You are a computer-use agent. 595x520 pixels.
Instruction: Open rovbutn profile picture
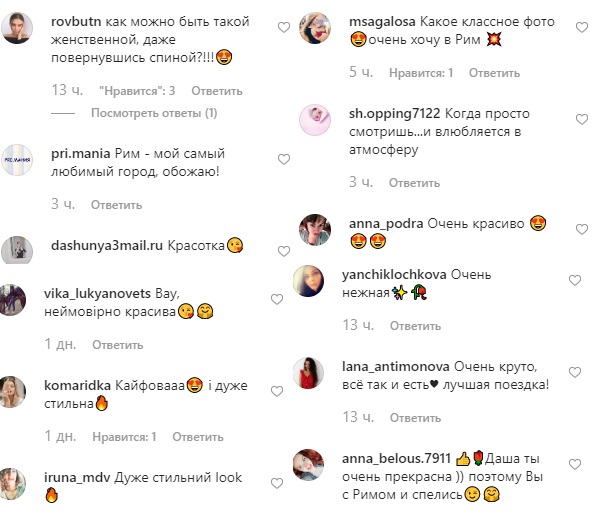coord(17,28)
